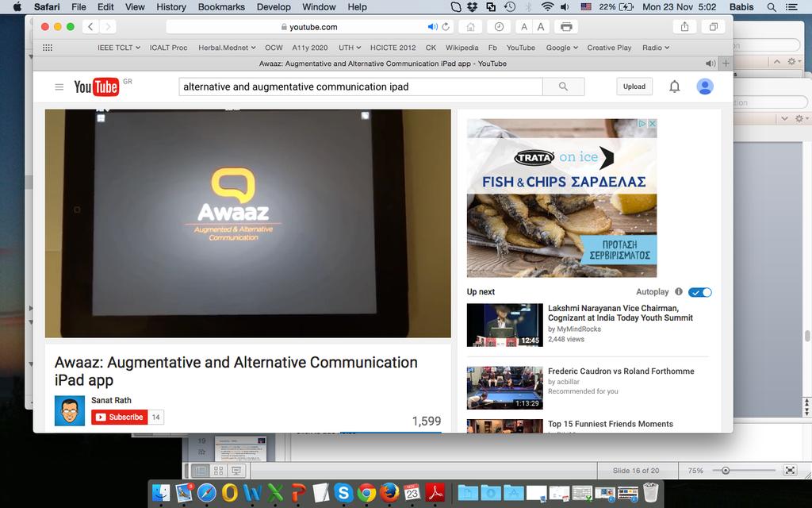Viewport: 812px width, 508px height.
Task: Click the youtube.com address bar
Action: pyautogui.click(x=309, y=27)
